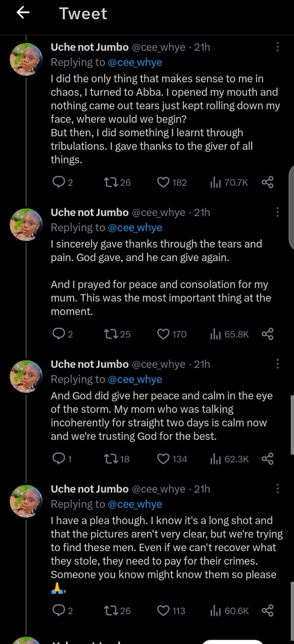
Task: Open more options on the first tweet
Action: click(277, 47)
